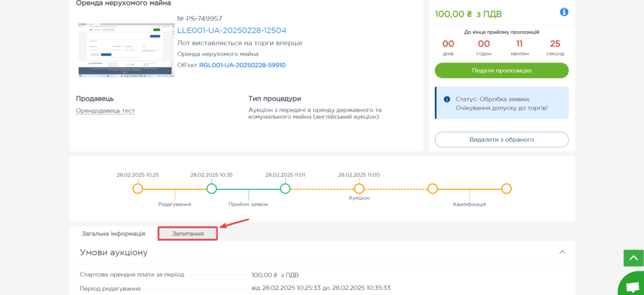This screenshot has width=644, height=295.
Task: Click the info icon in the status notice
Action: click(447, 99)
